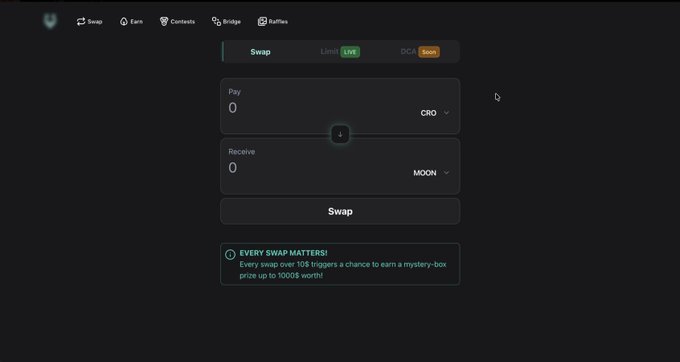This screenshot has width=680, height=362.
Task: Click the Bridge nodes icon
Action: click(x=216, y=22)
